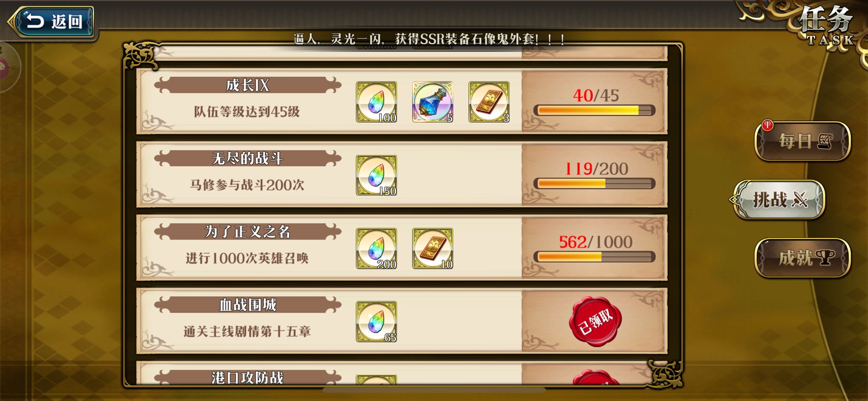Click the 119/200 progress bar
Viewport: 868px width, 401px height.
(x=594, y=183)
